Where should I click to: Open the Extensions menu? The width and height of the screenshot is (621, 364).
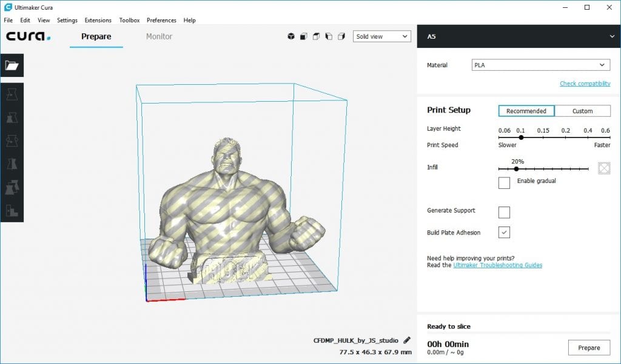pyautogui.click(x=98, y=20)
